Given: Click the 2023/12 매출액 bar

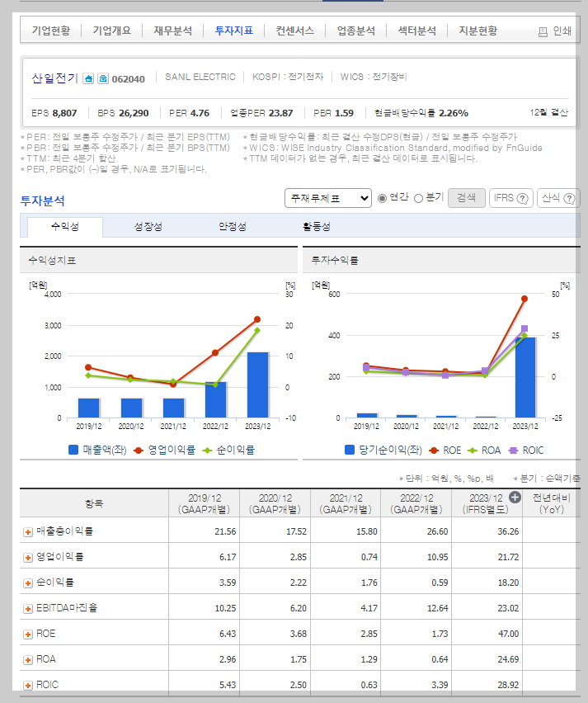Looking at the screenshot, I should (x=257, y=385).
